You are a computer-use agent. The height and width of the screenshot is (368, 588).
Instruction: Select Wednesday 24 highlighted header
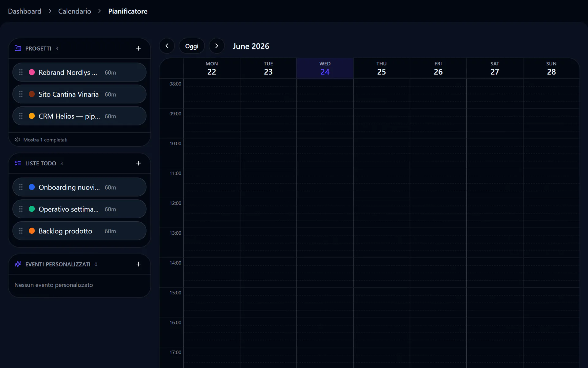(x=325, y=68)
